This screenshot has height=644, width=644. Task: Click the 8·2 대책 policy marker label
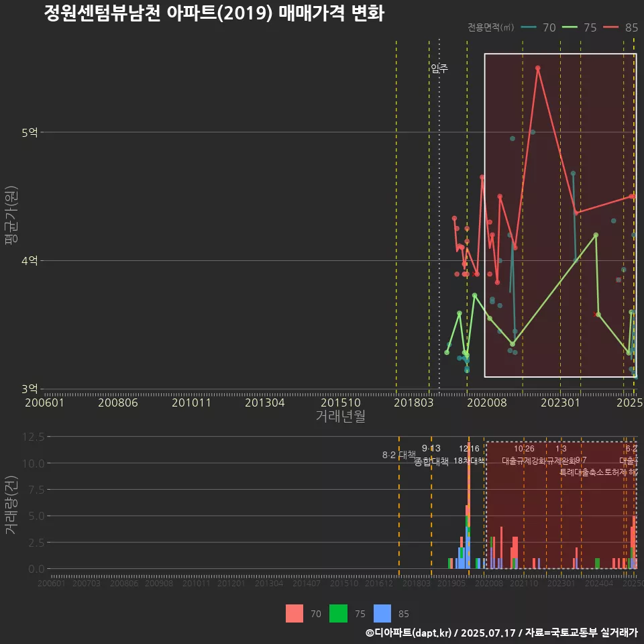(x=399, y=455)
